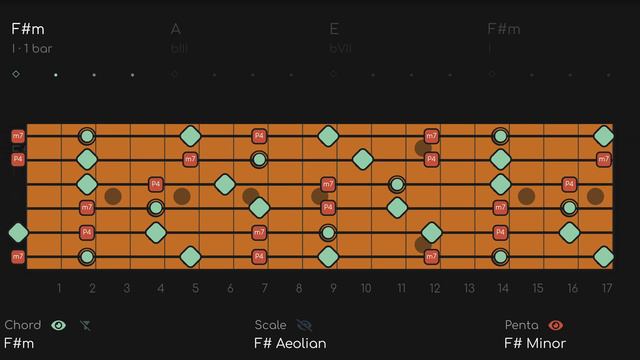640x360 pixels.
Task: Click root circle on fourth string fret 16
Action: point(569,208)
